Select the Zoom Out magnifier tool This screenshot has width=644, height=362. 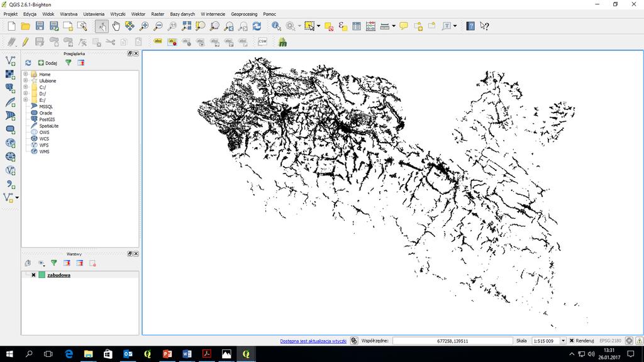158,26
